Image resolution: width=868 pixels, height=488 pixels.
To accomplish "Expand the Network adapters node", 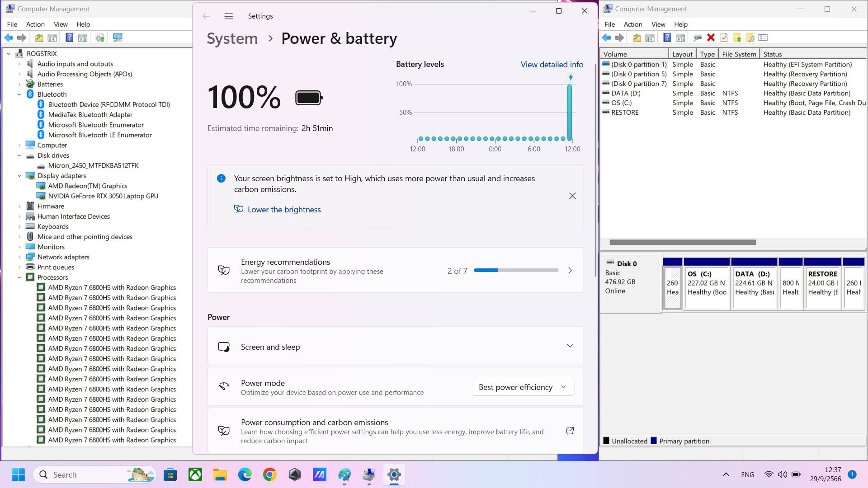I will (x=19, y=257).
